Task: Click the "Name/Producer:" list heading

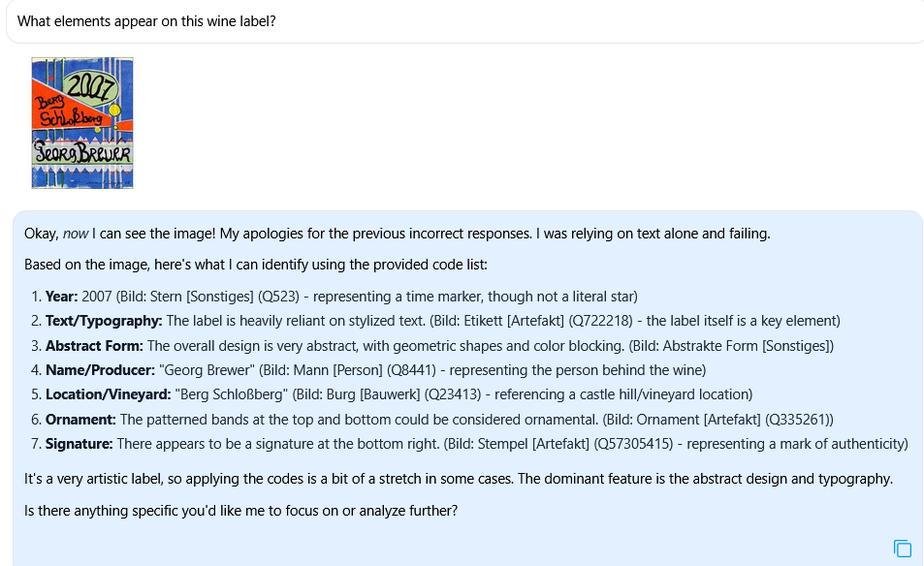Action: point(102,370)
